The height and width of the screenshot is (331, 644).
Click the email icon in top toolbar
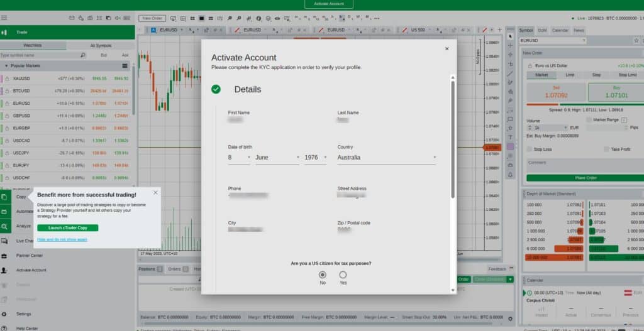(x=72, y=18)
